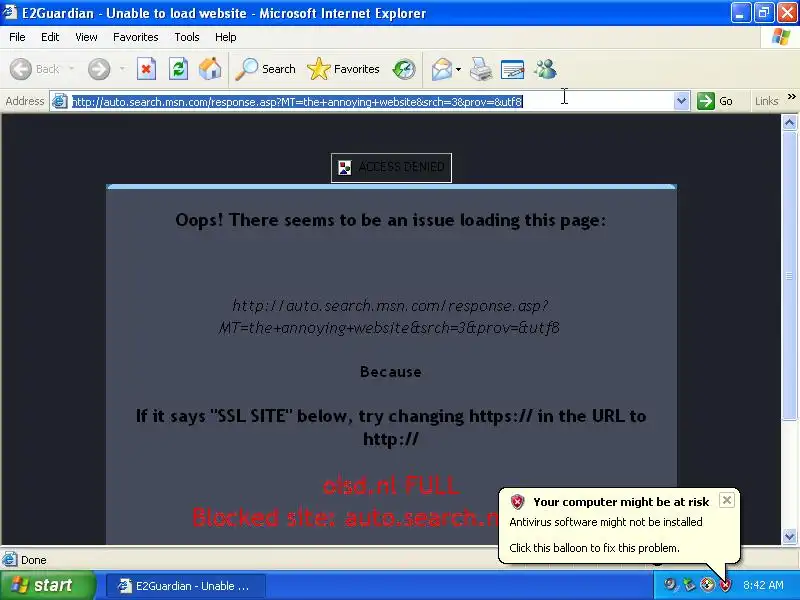Click the third system tray icon
Screen dimensions: 800x600
707,585
